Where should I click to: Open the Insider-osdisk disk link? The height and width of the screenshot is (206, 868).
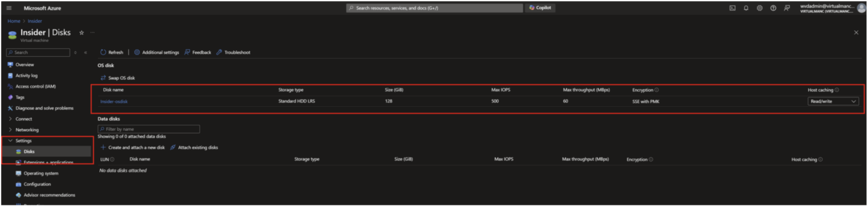pyautogui.click(x=114, y=101)
